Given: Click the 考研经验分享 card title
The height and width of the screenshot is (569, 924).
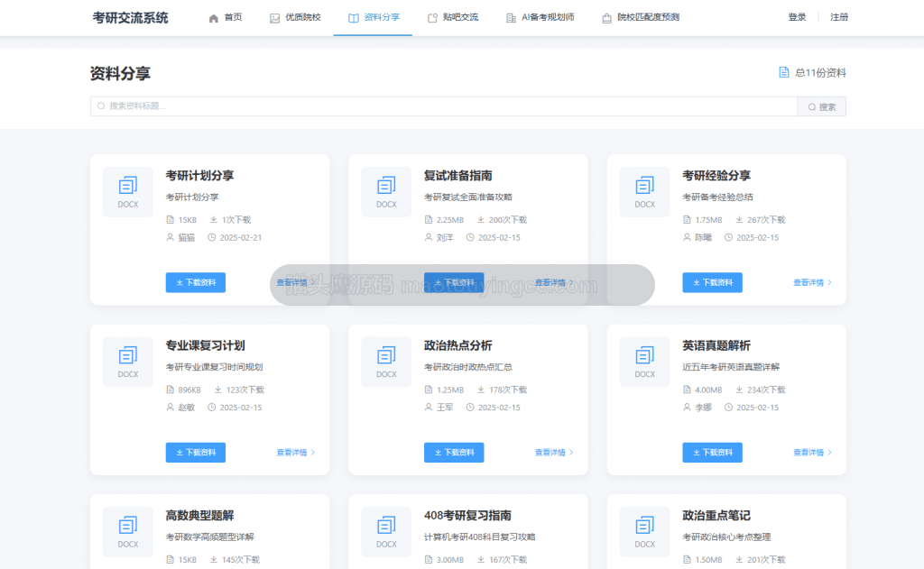Looking at the screenshot, I should [716, 176].
